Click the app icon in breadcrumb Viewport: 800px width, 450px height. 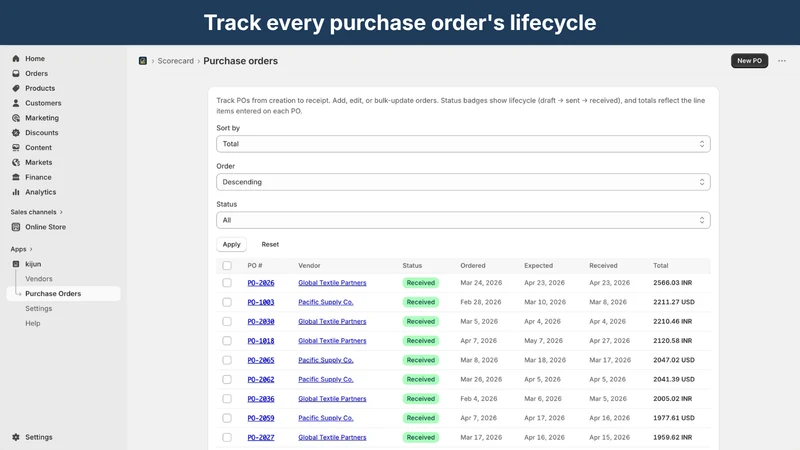pos(143,61)
